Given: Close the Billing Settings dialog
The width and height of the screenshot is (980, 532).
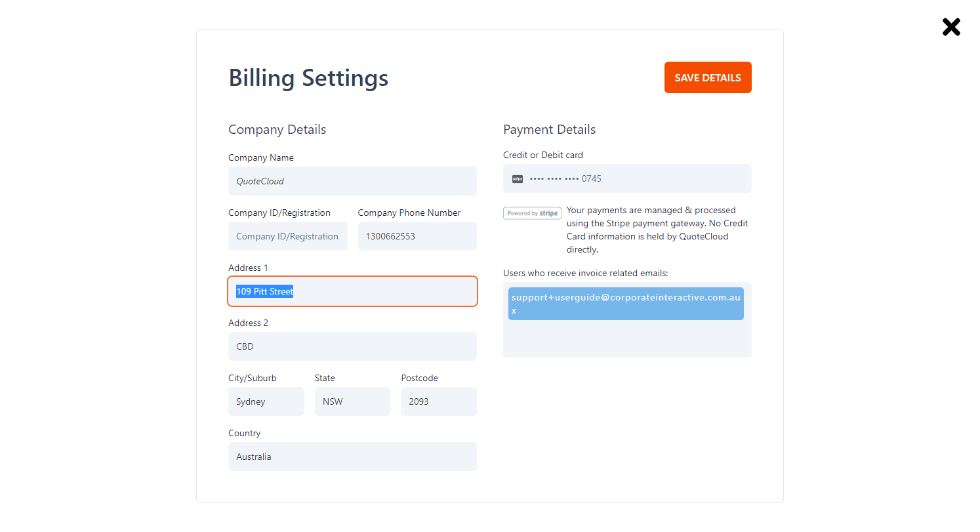Looking at the screenshot, I should click(x=951, y=27).
